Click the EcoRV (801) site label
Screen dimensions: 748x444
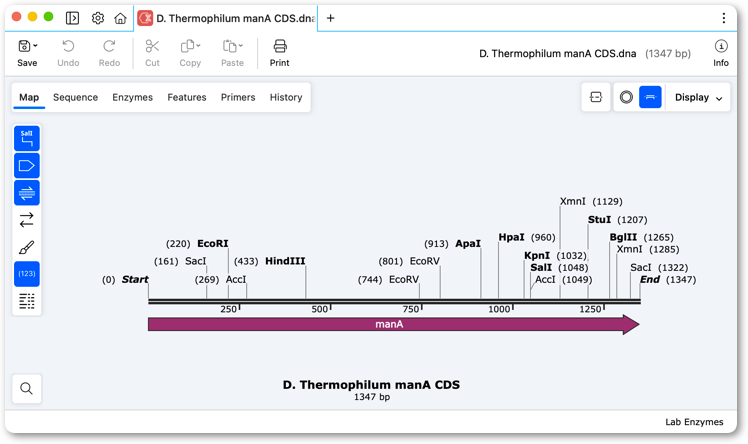pyautogui.click(x=409, y=261)
